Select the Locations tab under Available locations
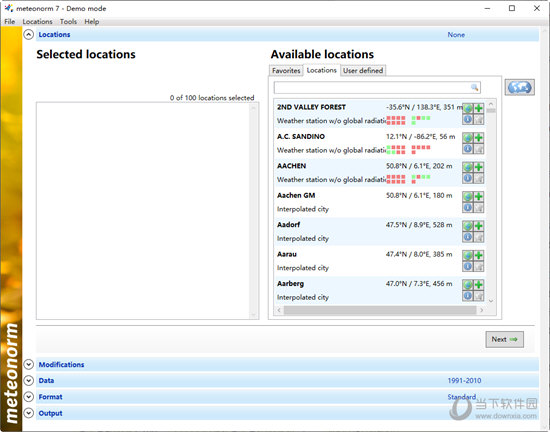This screenshot has width=550, height=432. pos(322,70)
